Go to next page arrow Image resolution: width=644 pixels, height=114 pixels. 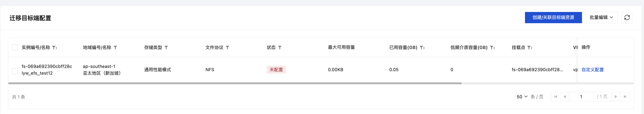[x=616, y=97]
